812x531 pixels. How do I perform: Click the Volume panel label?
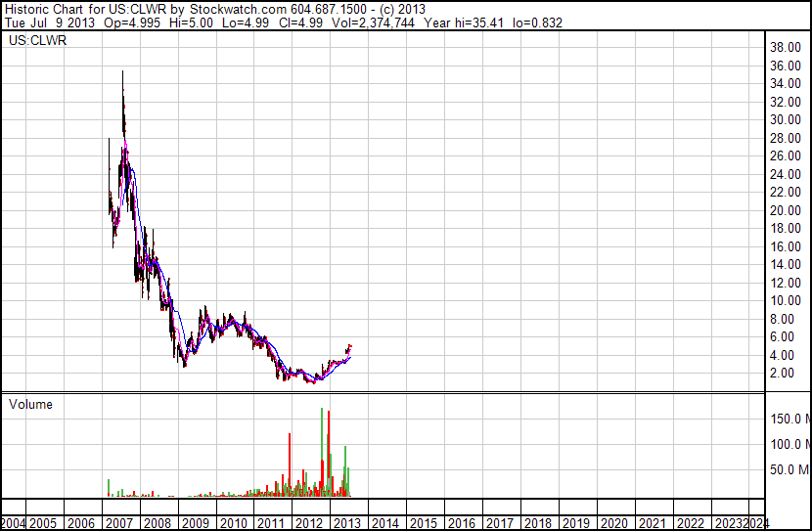click(x=30, y=404)
